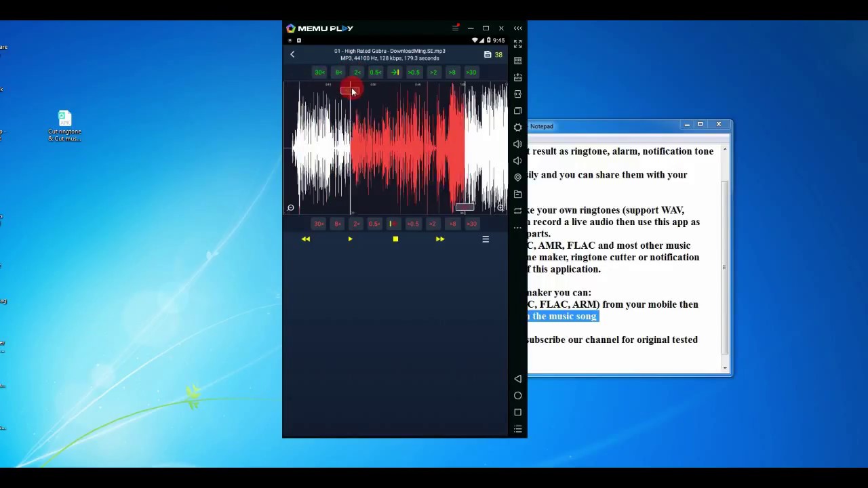Zoom out the waveform with the minus magnifier
868x488 pixels.
pos(290,208)
